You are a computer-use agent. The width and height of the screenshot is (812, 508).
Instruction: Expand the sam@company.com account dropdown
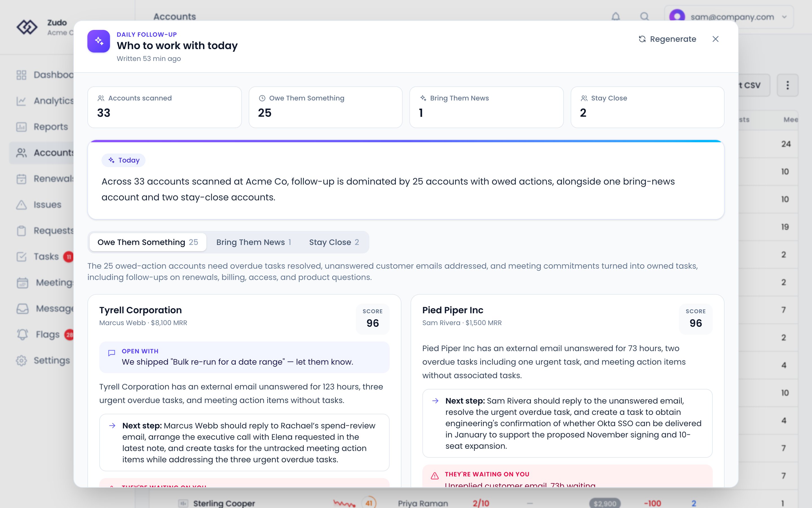point(729,17)
